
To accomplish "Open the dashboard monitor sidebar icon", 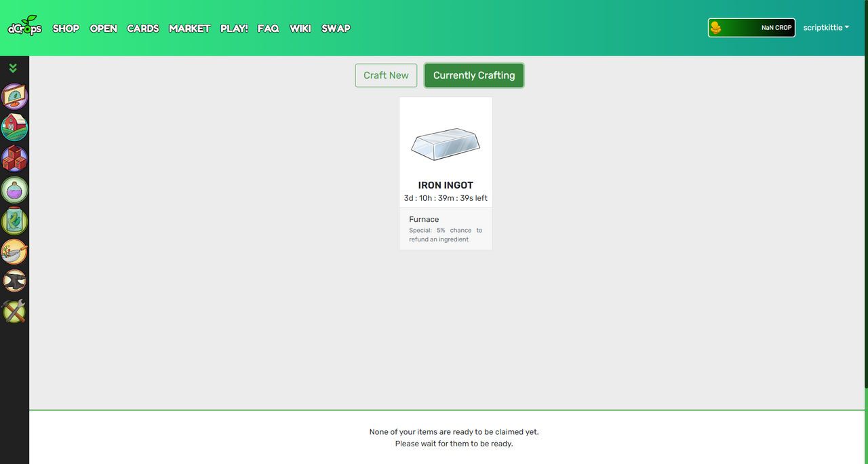I will pyautogui.click(x=14, y=97).
